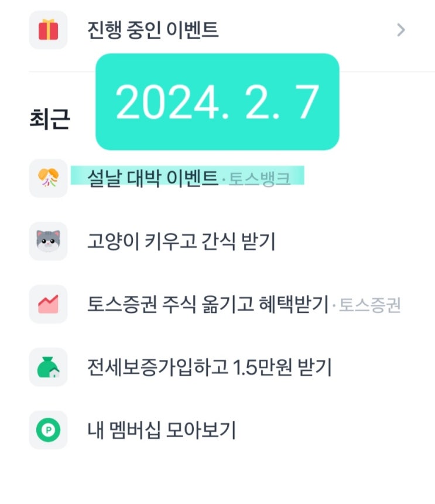Tap the green money bag house icon

[48, 367]
